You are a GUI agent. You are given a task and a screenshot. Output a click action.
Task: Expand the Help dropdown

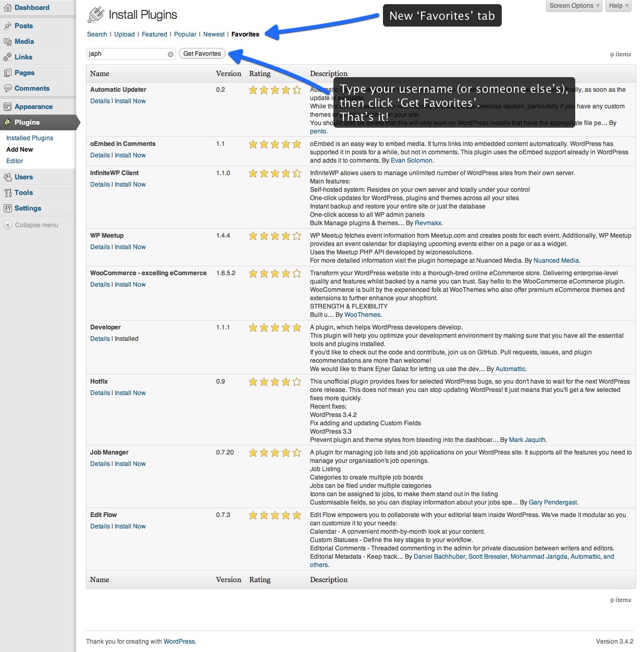[x=619, y=6]
